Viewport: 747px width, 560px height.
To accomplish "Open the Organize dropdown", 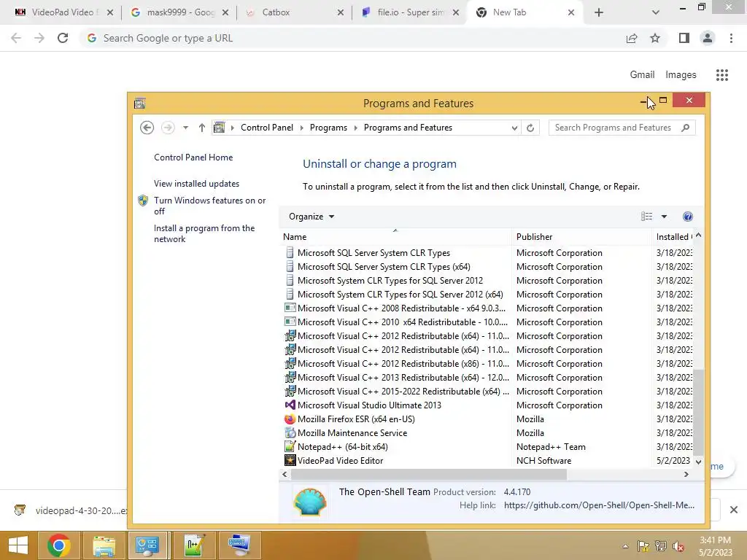I will pyautogui.click(x=311, y=217).
